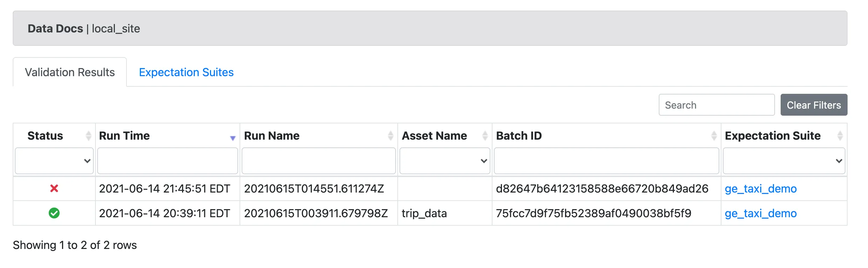Sort by Run Name column arrows
The image size is (868, 268).
(x=390, y=136)
